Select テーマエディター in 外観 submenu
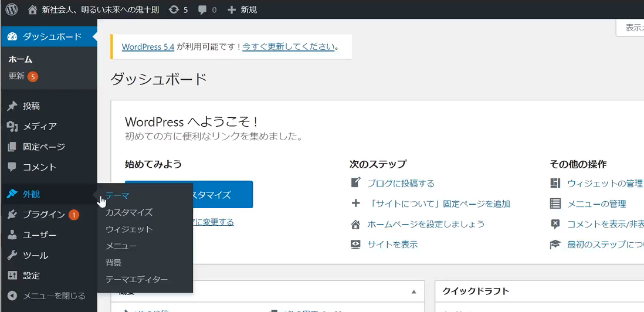The height and width of the screenshot is (312, 644). (137, 280)
